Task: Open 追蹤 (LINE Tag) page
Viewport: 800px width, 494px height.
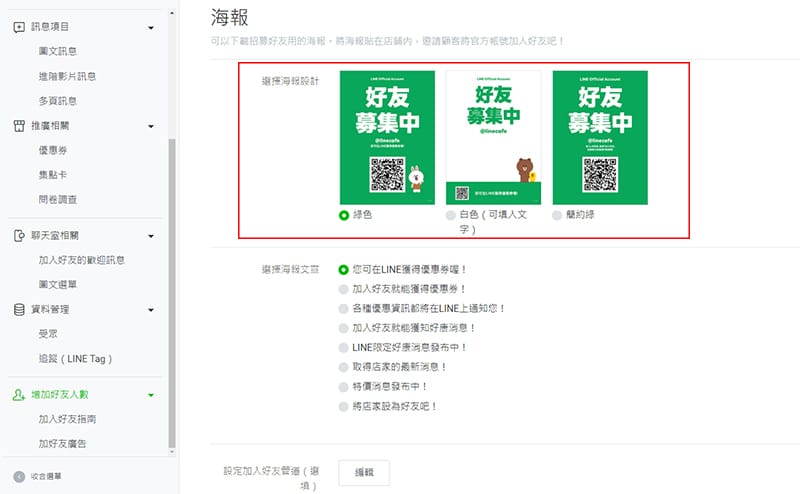Action: coord(75,359)
